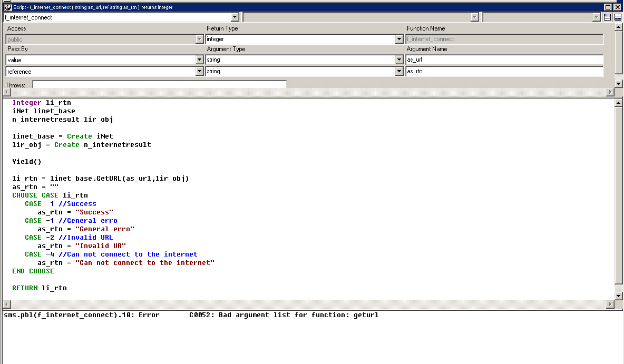The height and width of the screenshot is (364, 624).
Task: Click the line "linet_base = Create iNet"
Action: coord(63,136)
